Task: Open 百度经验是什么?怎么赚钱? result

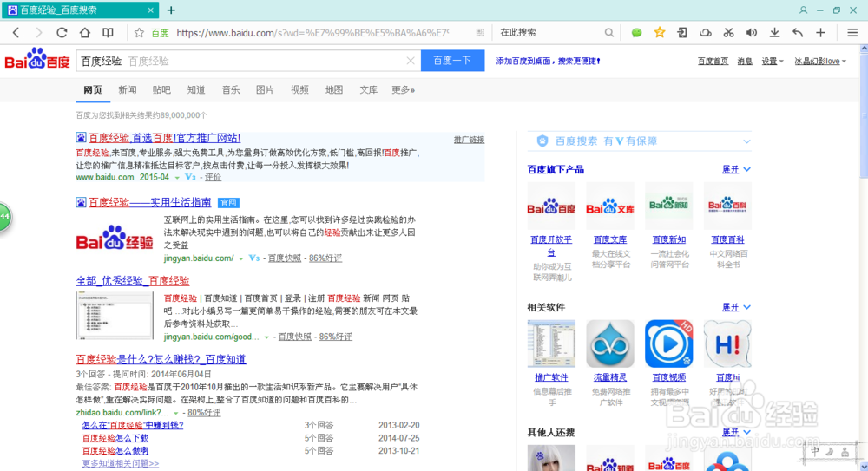Action: coord(161,360)
